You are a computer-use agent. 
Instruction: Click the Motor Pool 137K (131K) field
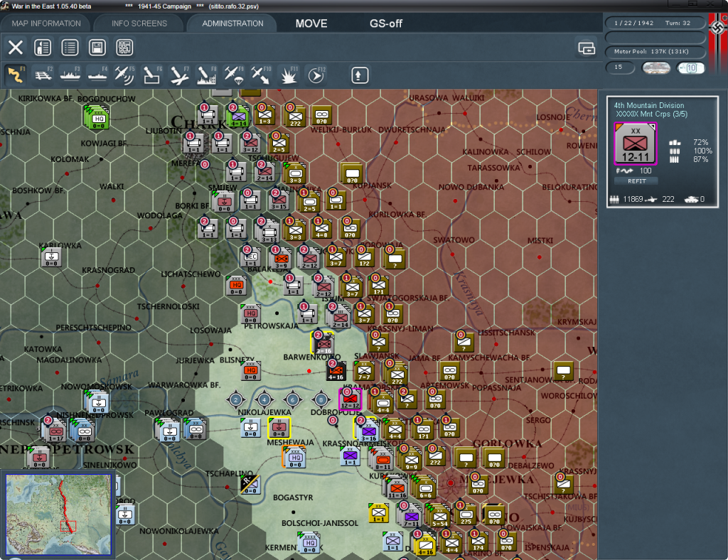[655, 51]
